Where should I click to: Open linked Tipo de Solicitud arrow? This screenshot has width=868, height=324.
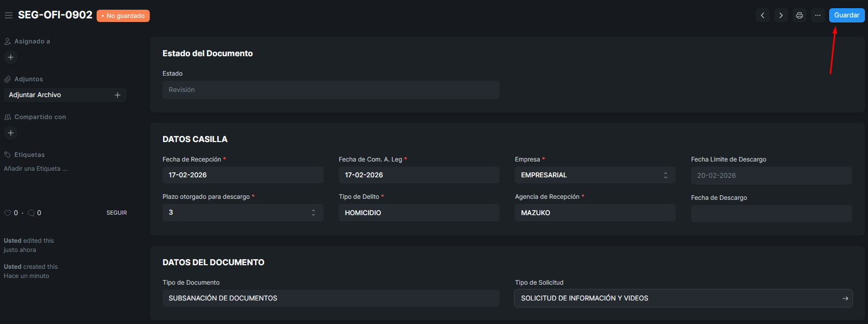(x=845, y=298)
